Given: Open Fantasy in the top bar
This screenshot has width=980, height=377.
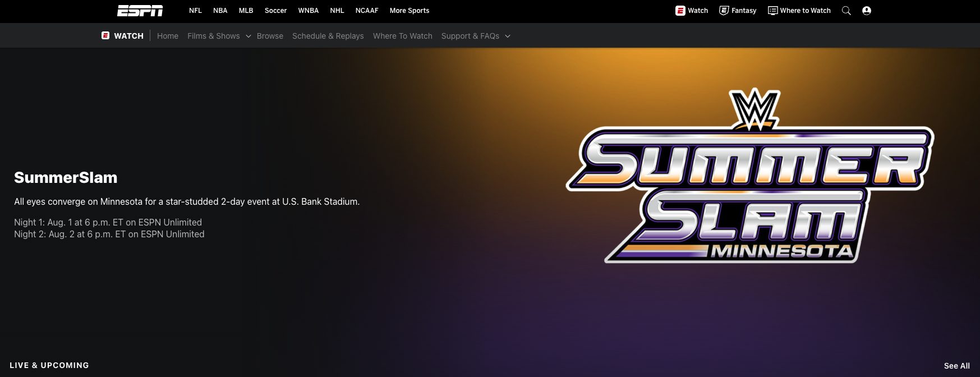Looking at the screenshot, I should (738, 11).
